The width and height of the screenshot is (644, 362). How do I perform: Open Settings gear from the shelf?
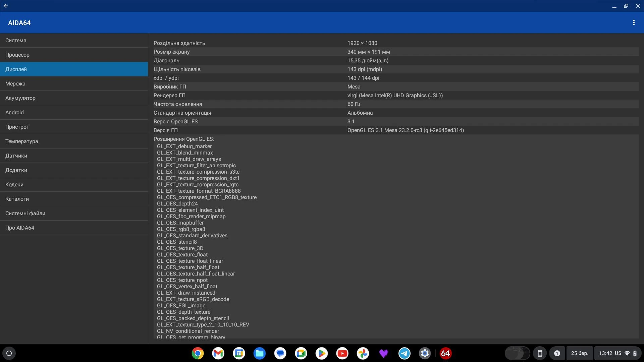pyautogui.click(x=425, y=353)
